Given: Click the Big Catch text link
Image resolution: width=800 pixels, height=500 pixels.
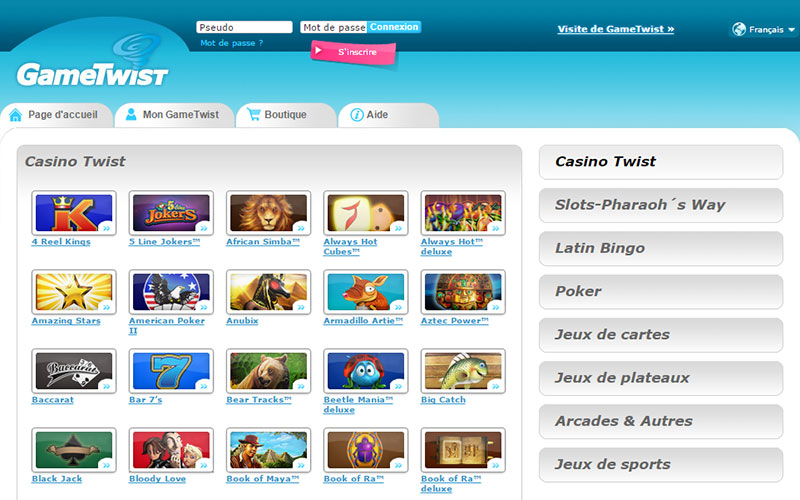Looking at the screenshot, I should [443, 400].
